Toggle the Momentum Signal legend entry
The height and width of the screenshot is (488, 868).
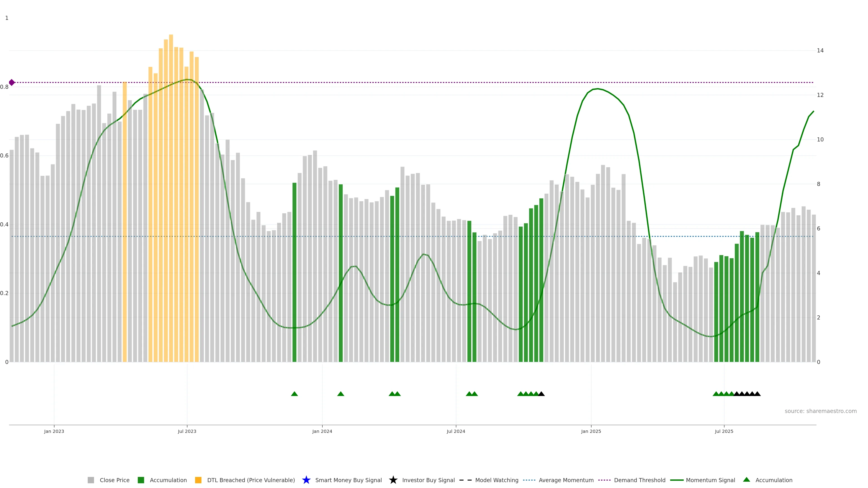[x=710, y=480]
